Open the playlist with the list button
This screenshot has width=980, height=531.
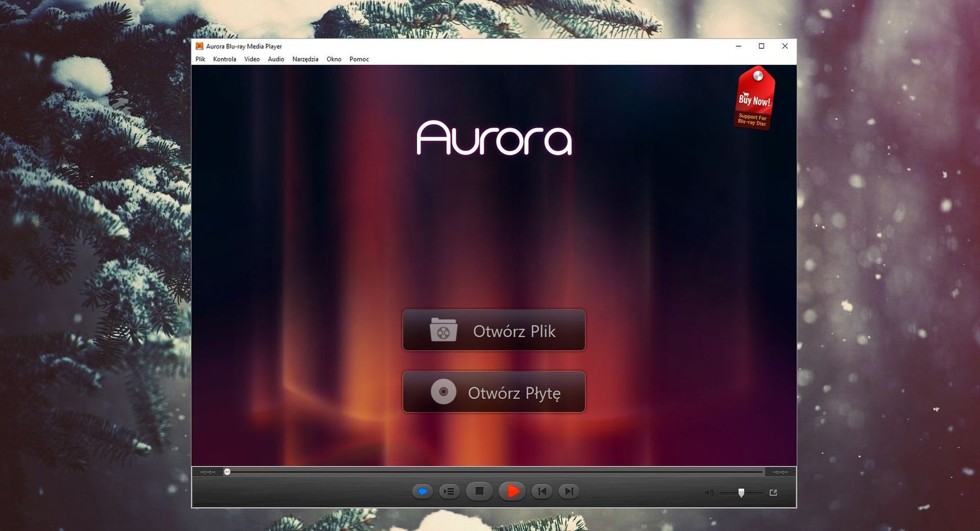coord(450,491)
